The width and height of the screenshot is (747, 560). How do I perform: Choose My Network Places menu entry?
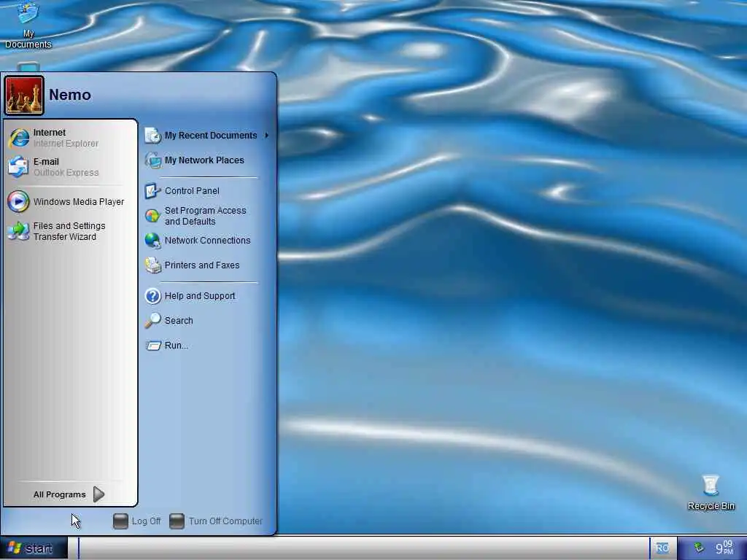(x=204, y=160)
